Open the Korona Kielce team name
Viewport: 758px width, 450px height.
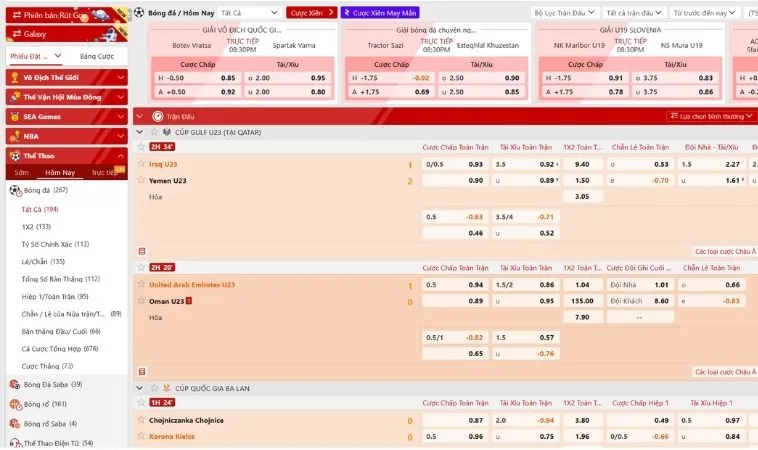point(172,436)
